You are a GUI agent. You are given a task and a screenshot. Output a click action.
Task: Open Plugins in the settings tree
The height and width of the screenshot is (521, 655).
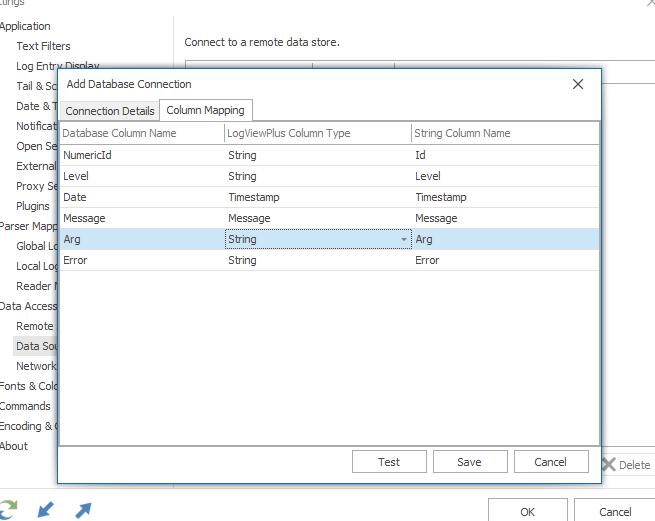tap(33, 206)
